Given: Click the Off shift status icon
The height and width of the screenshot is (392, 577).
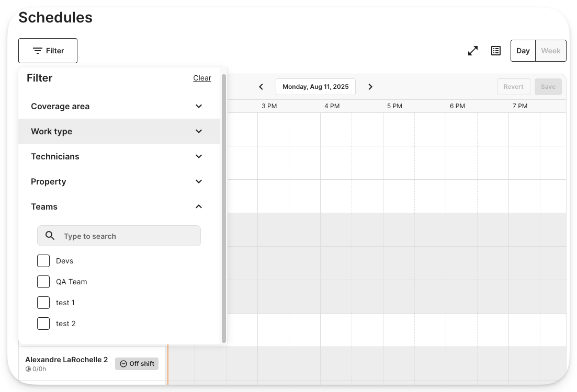Looking at the screenshot, I should tap(123, 363).
